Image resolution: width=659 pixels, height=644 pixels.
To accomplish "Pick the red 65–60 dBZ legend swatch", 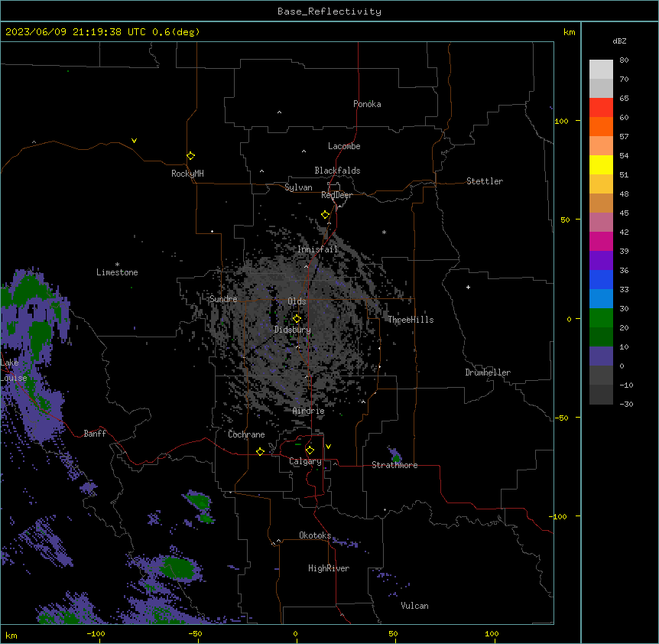I will (601, 107).
